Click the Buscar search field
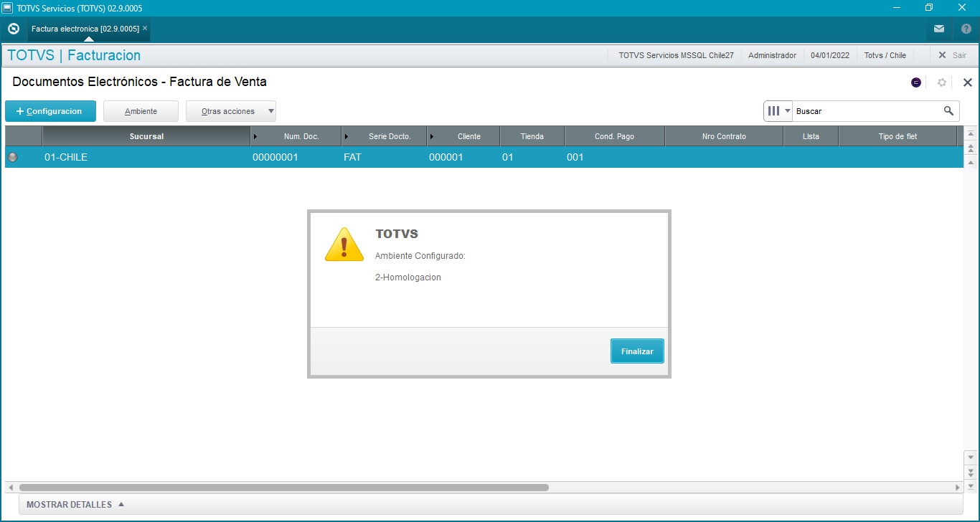The width and height of the screenshot is (980, 522). pyautogui.click(x=866, y=111)
